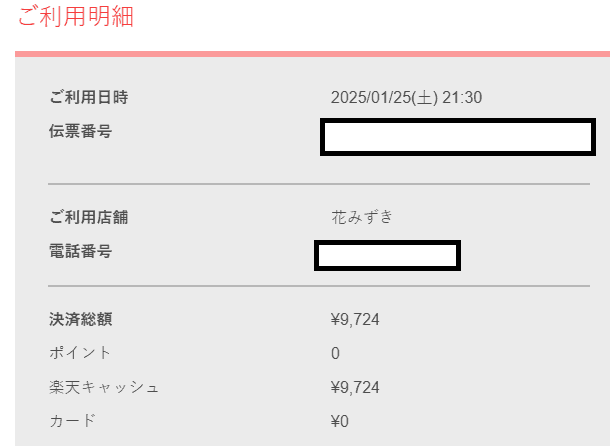
Task: Click the ¥9,724 amount beside 楽天キャッシュ
Action: coord(355,387)
